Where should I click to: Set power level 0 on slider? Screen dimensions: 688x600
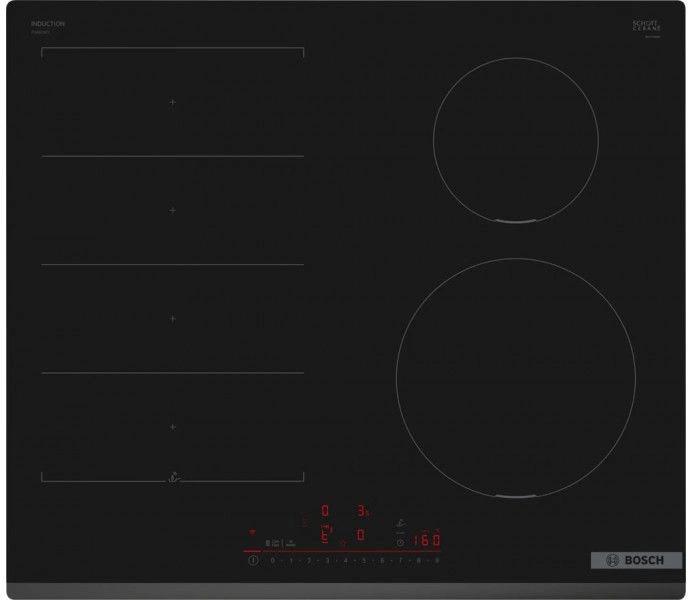[x=272, y=562]
